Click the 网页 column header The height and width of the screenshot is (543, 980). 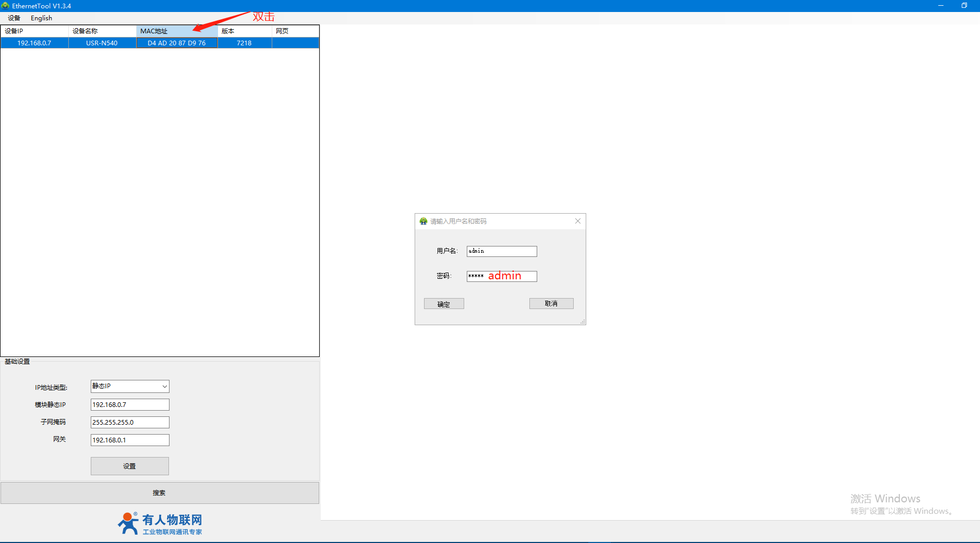[x=295, y=31]
